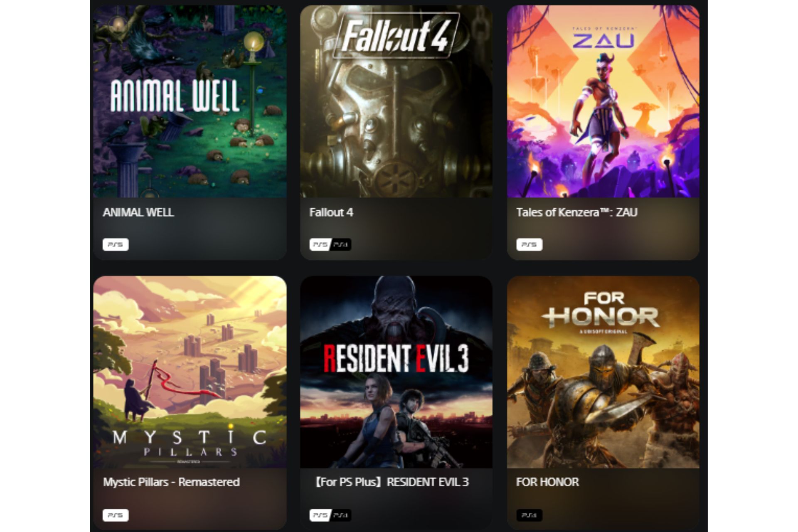This screenshot has width=798, height=532.
Task: Open the Fallout 4 cover art
Action: [396, 101]
